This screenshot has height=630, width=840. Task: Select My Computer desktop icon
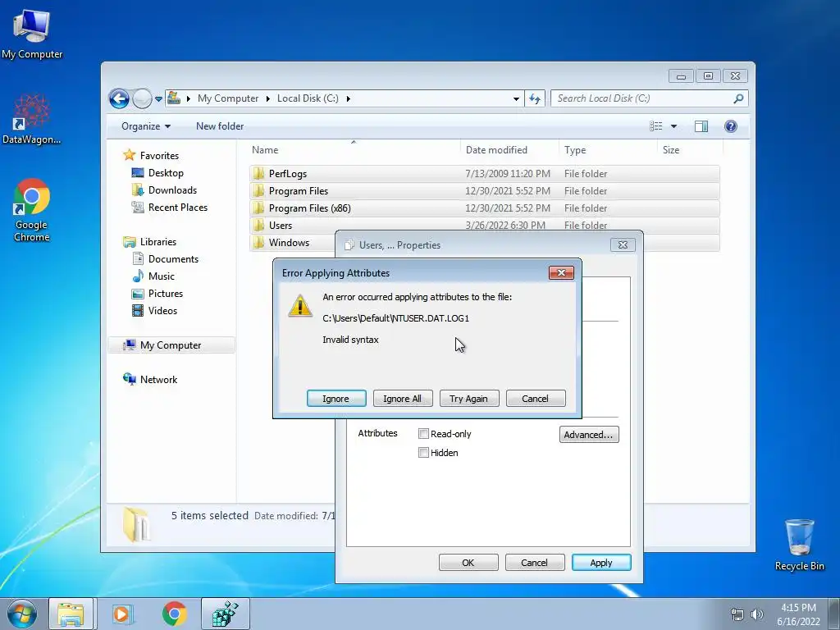[x=32, y=34]
